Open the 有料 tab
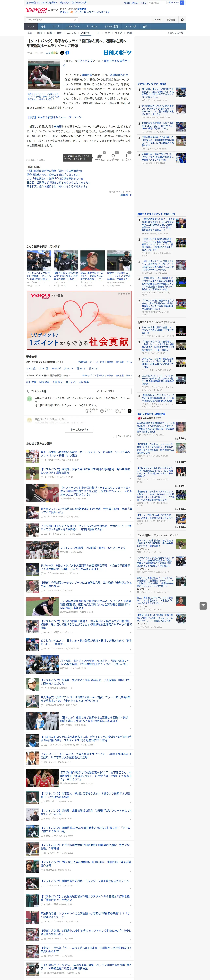 [145, 27]
